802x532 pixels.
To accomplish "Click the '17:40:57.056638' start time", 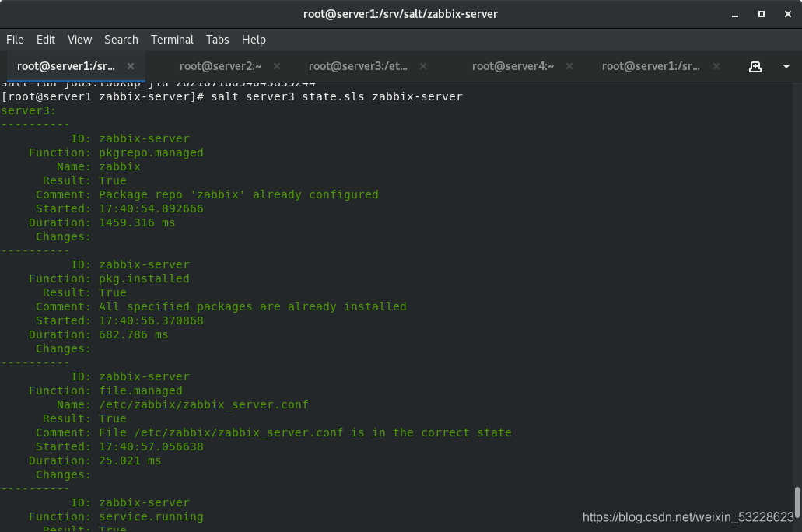I will click(151, 446).
